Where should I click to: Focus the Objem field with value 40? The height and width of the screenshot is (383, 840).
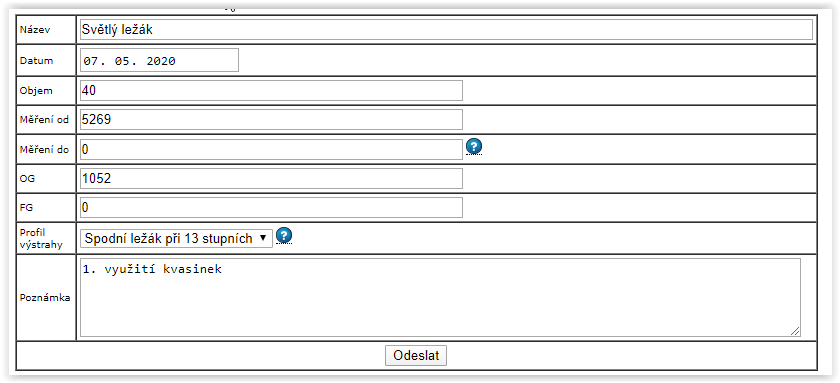pos(271,91)
